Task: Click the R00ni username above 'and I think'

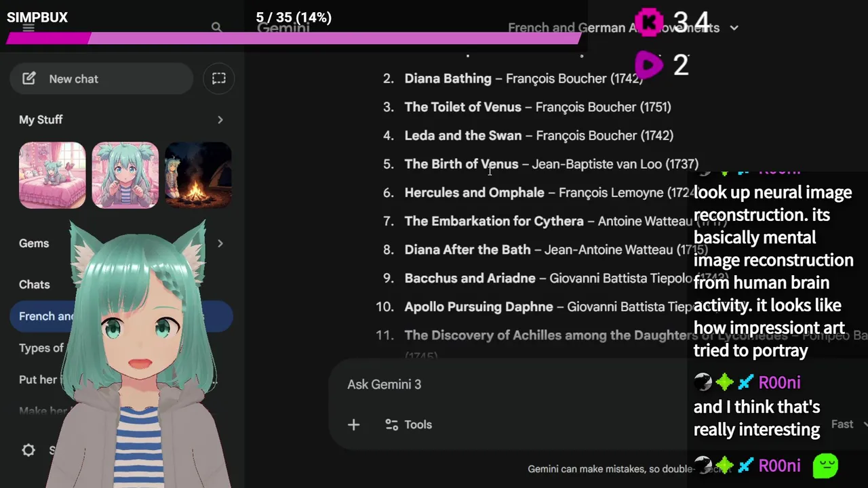Action: (779, 382)
